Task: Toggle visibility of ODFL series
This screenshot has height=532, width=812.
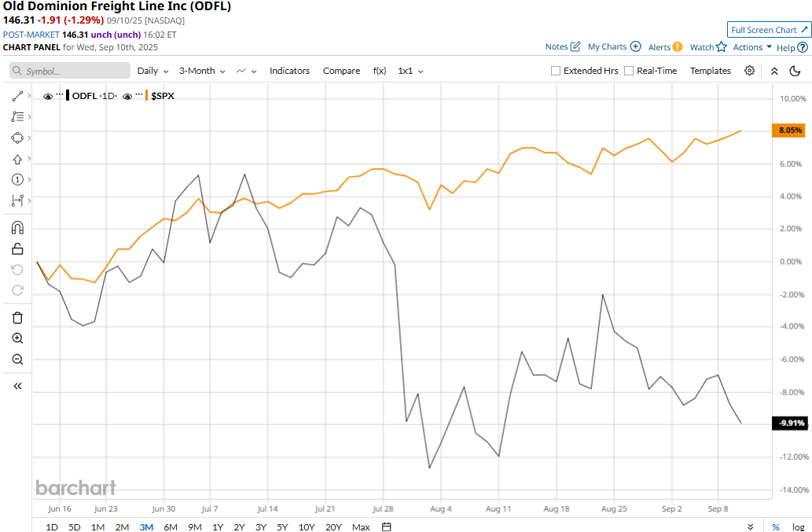Action: tap(48, 96)
